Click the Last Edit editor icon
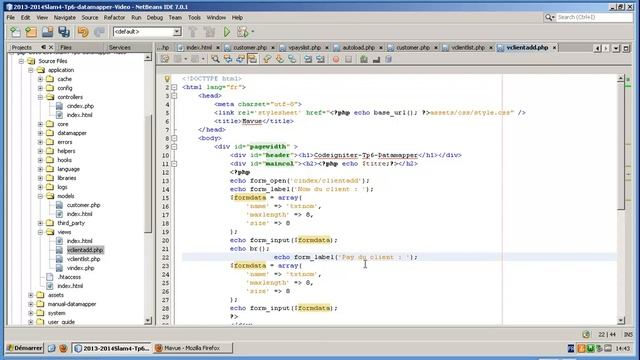 (x=164, y=59)
